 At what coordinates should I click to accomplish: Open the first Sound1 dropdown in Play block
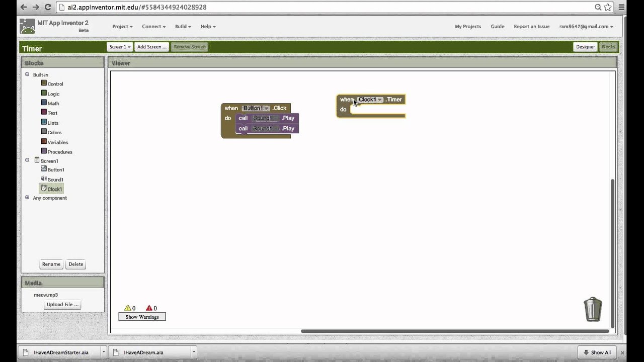point(265,118)
